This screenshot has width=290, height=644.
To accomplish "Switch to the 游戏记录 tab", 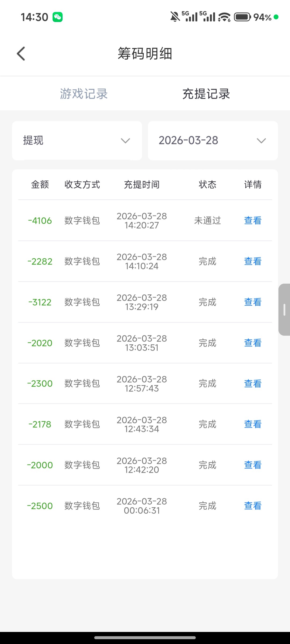I will coord(84,94).
